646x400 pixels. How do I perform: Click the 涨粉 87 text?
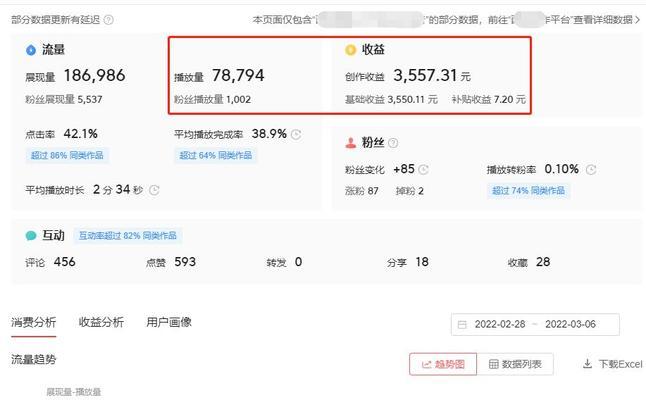point(362,191)
